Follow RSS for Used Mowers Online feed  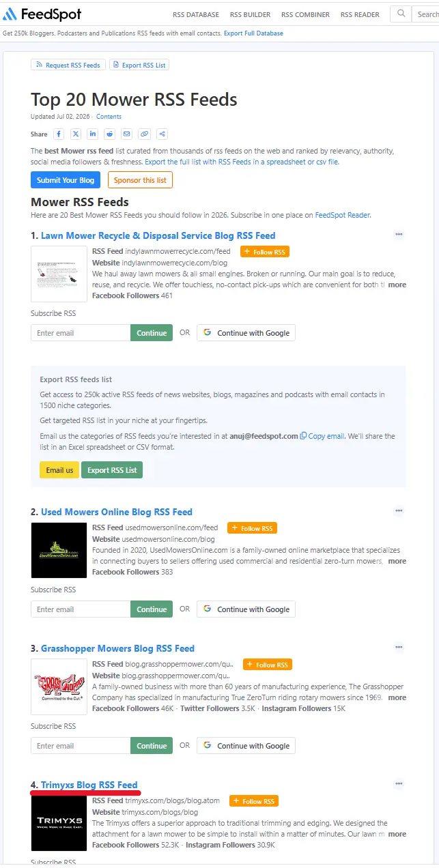[x=253, y=528]
